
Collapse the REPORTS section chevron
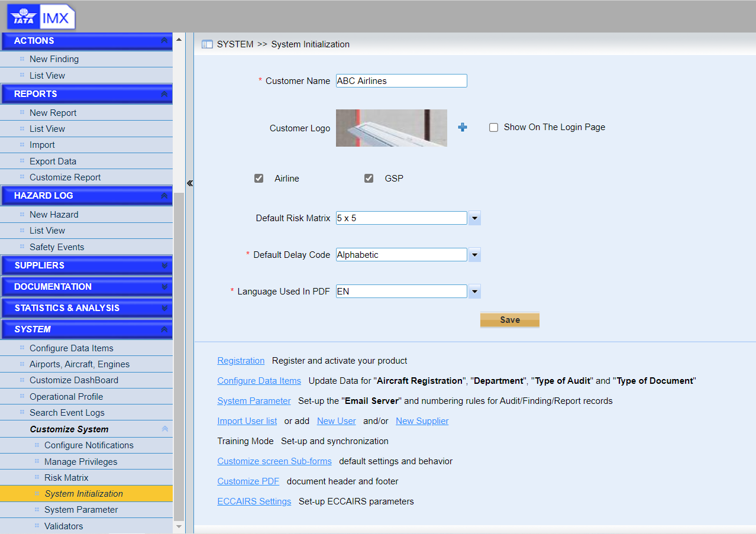(164, 94)
